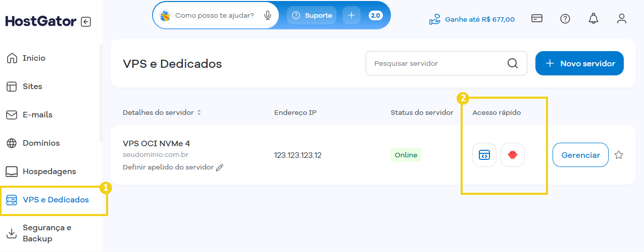Image resolution: width=644 pixels, height=252 pixels.
Task: Open the red bird quick access icon
Action: pyautogui.click(x=513, y=155)
